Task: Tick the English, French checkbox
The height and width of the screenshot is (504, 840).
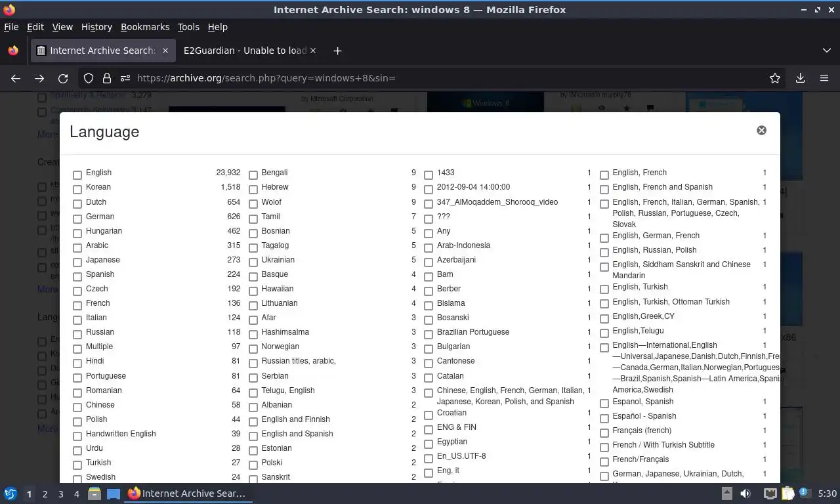Action: [604, 175]
